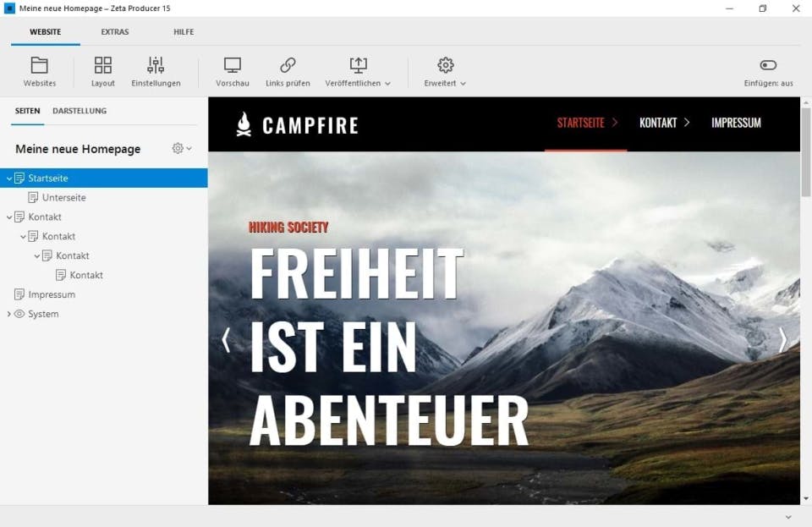Click the IMPRESSUM navigation link
This screenshot has width=812, height=527.
(x=736, y=123)
